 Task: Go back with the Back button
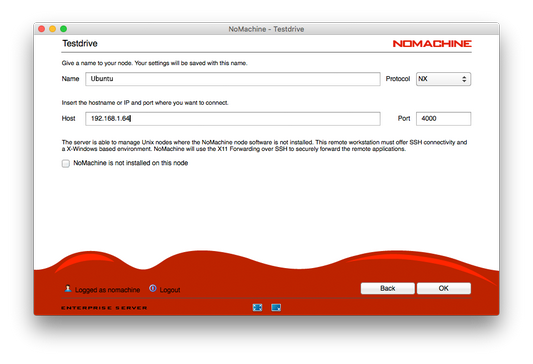(x=388, y=288)
